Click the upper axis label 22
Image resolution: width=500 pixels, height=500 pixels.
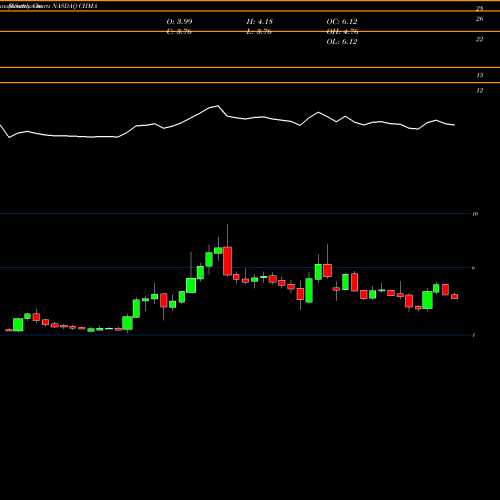click(479, 39)
